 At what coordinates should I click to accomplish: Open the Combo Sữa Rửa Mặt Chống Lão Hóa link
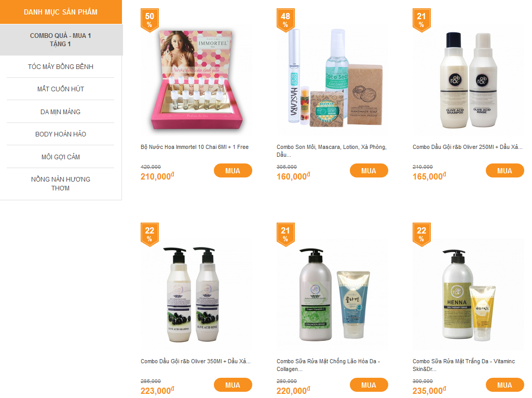click(329, 365)
